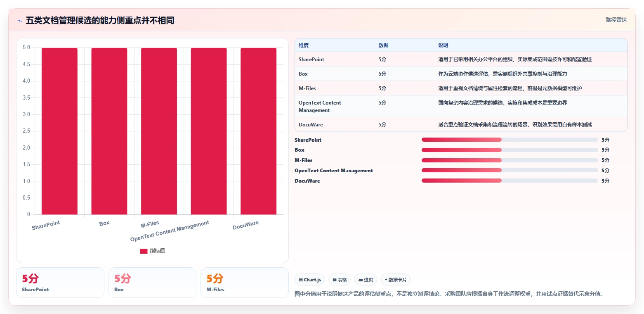Click the 数据卡片 tag
The width and height of the screenshot is (644, 314).
(396, 280)
